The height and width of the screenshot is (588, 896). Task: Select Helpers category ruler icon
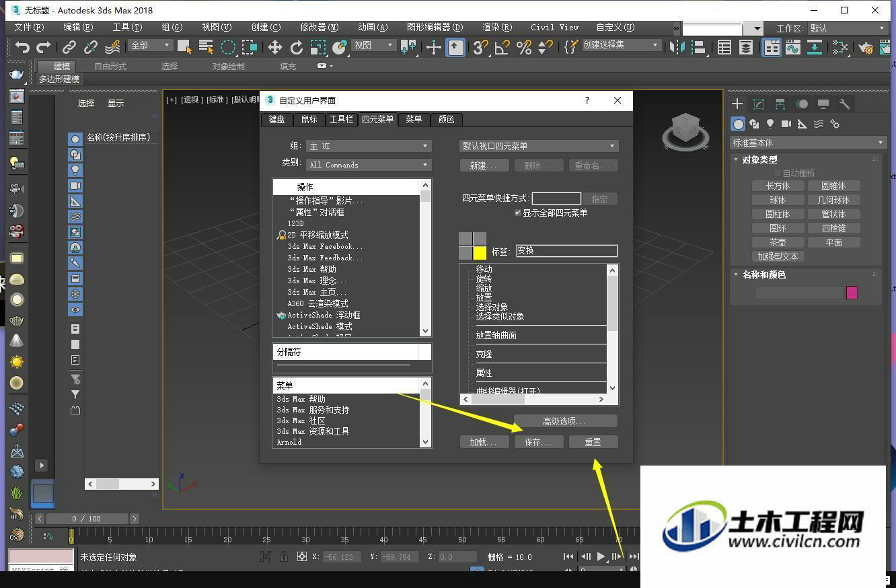pos(802,124)
